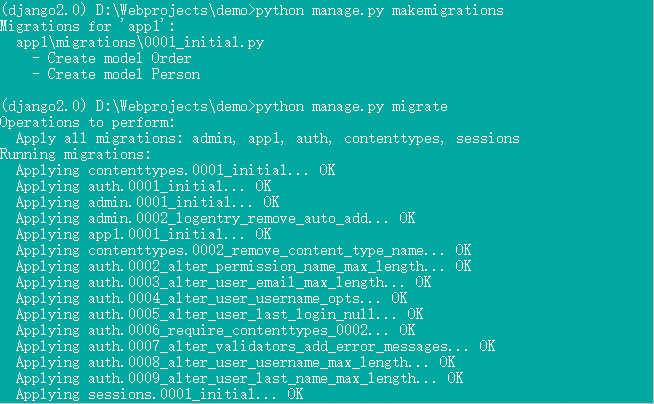This screenshot has width=654, height=404.
Task: Click the auth.0007_alter_validators_add_error_messages line
Action: click(x=255, y=346)
